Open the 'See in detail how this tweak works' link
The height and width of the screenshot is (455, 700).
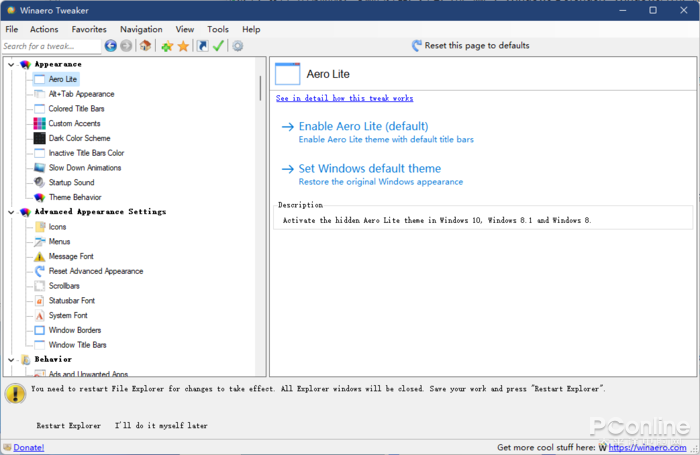(344, 98)
